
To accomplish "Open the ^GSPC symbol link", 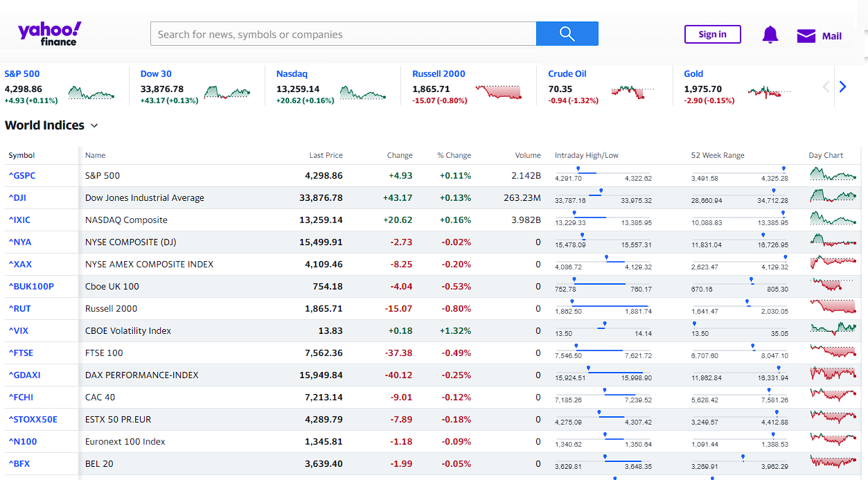I will coord(22,175).
